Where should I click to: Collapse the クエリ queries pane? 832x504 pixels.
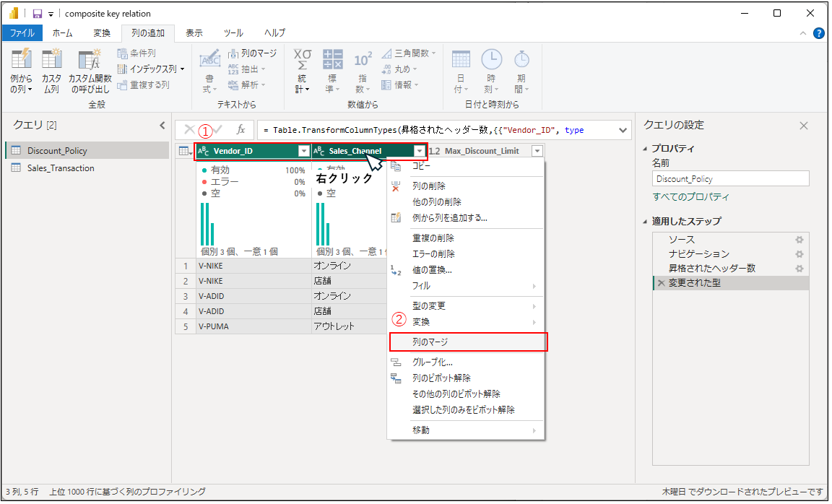(162, 126)
